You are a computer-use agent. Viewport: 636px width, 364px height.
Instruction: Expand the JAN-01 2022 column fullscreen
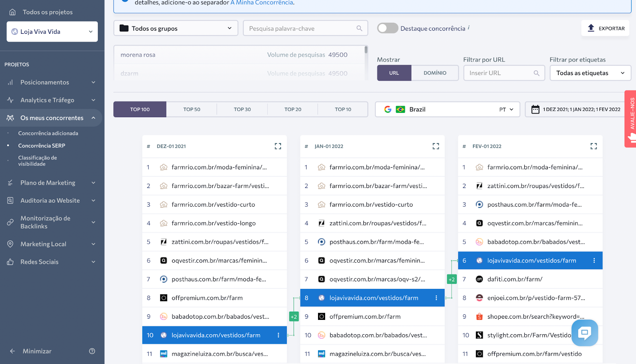[436, 146]
